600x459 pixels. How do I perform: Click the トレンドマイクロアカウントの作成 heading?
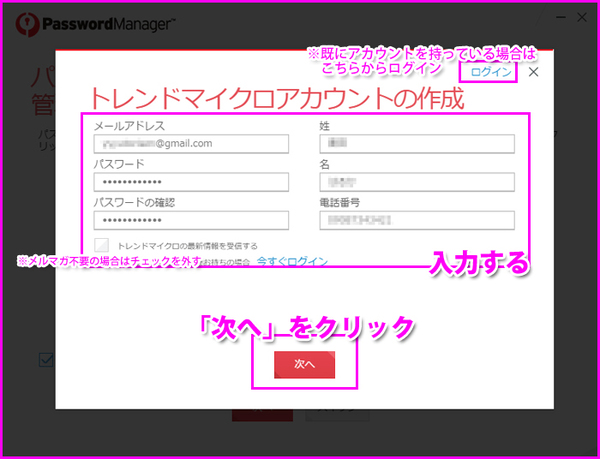click(277, 98)
